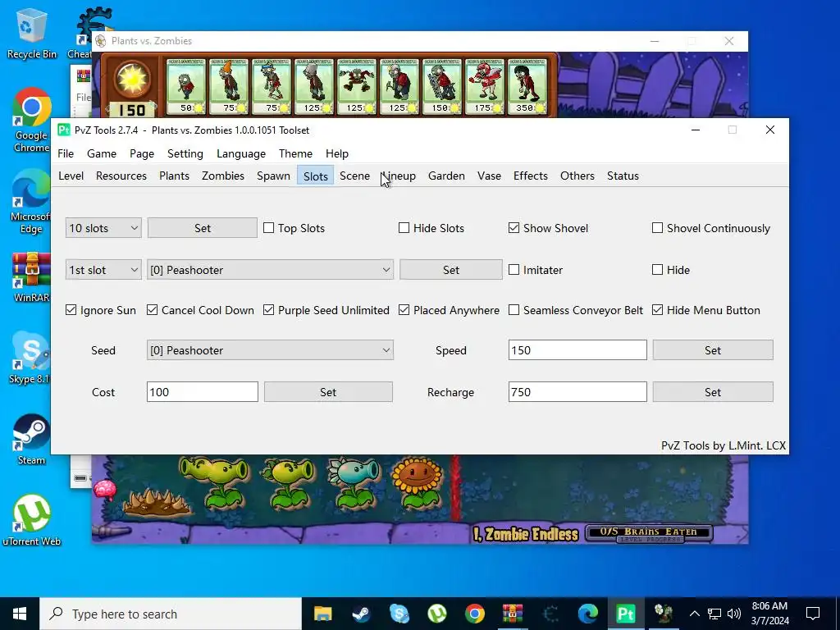Click the snow pea plant in game
Viewport: 840px width, 630px height.
353,482
